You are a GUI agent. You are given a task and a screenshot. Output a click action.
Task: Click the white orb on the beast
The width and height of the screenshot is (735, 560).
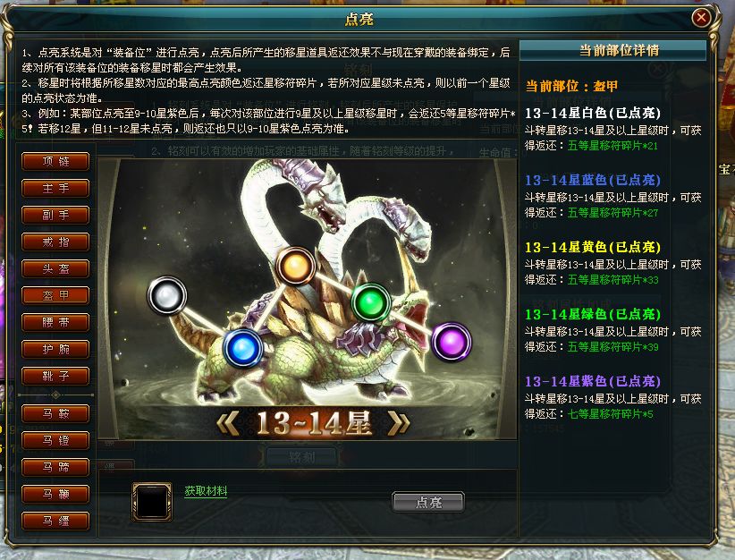(x=167, y=295)
